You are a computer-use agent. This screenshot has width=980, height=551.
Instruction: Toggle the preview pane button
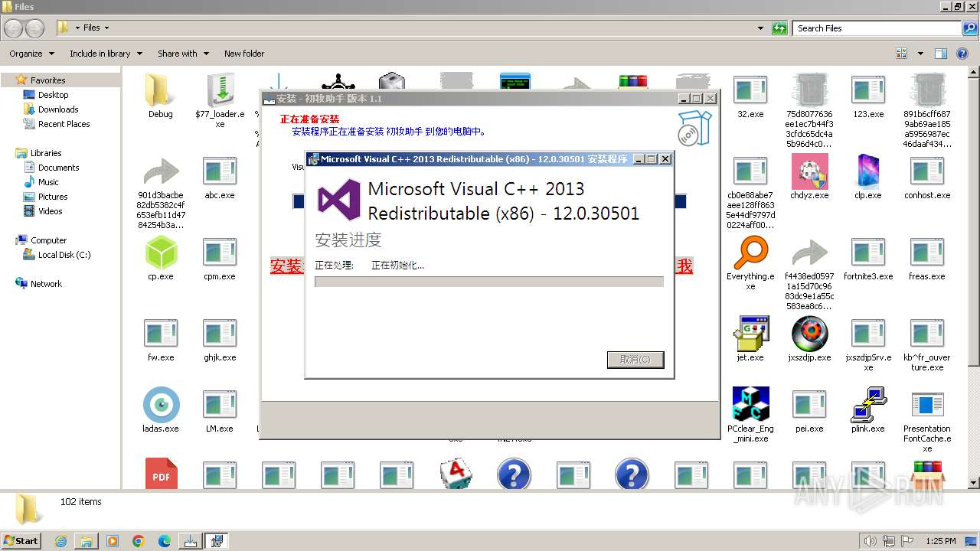tap(941, 54)
